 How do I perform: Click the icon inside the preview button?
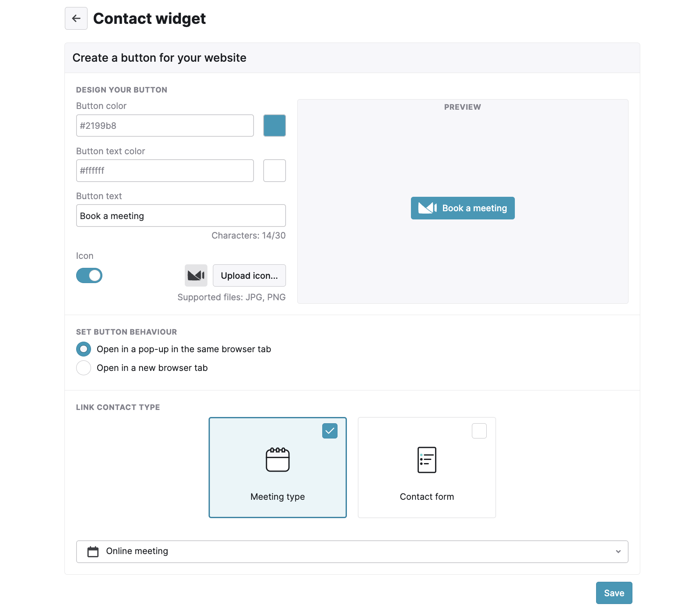(427, 208)
